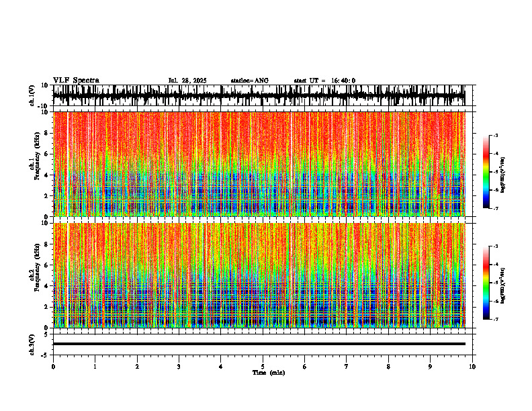Click the "2" minute time axis label
Image resolution: width=532 pixels, height=411 pixels.
click(137, 367)
